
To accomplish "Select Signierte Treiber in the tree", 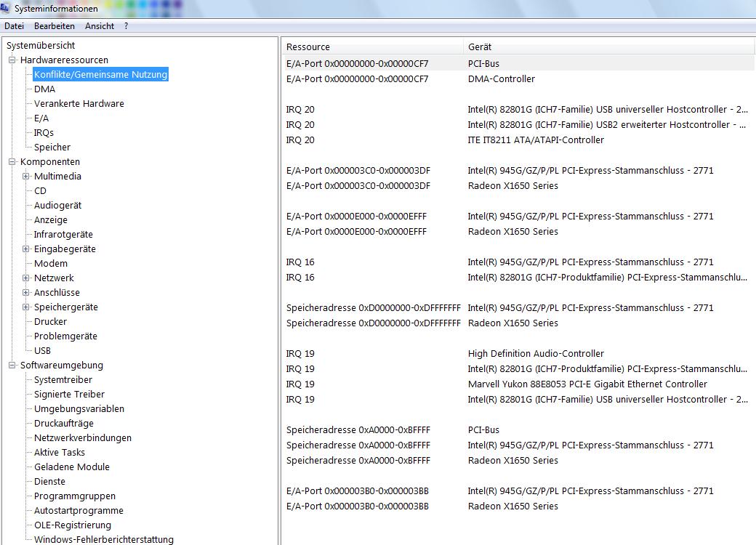I will tap(69, 394).
